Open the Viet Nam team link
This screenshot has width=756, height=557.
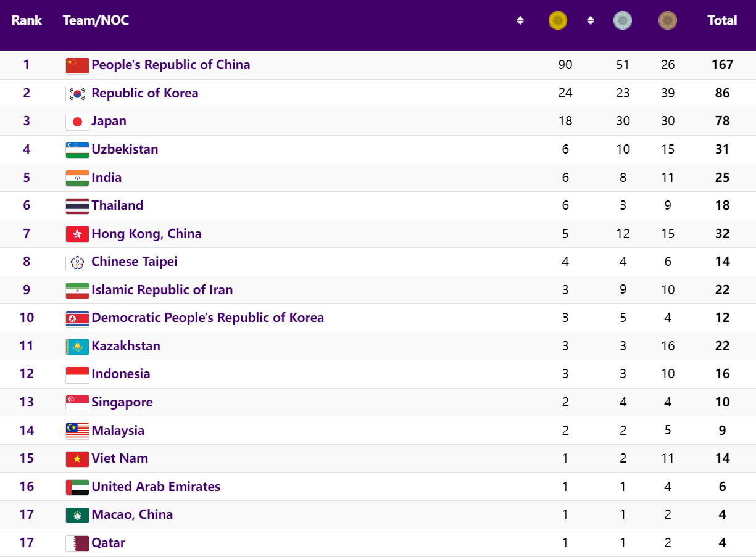pyautogui.click(x=120, y=458)
